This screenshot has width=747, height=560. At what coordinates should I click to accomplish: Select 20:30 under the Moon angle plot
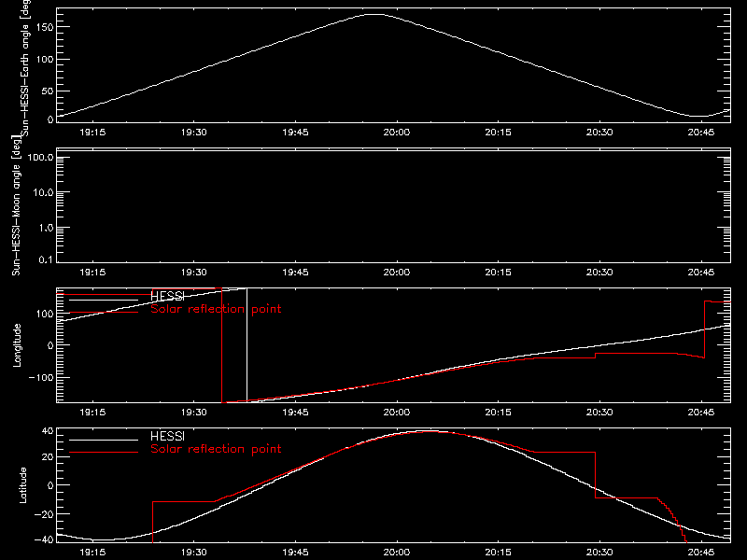599,273
